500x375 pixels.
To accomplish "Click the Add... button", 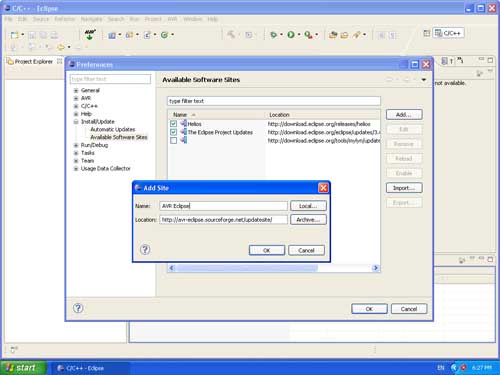I will 404,115.
